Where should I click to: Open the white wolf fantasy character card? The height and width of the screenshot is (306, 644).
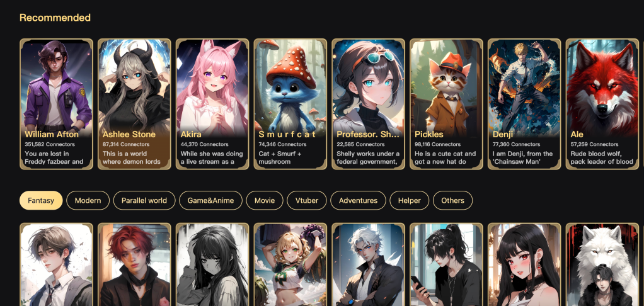tap(602, 264)
